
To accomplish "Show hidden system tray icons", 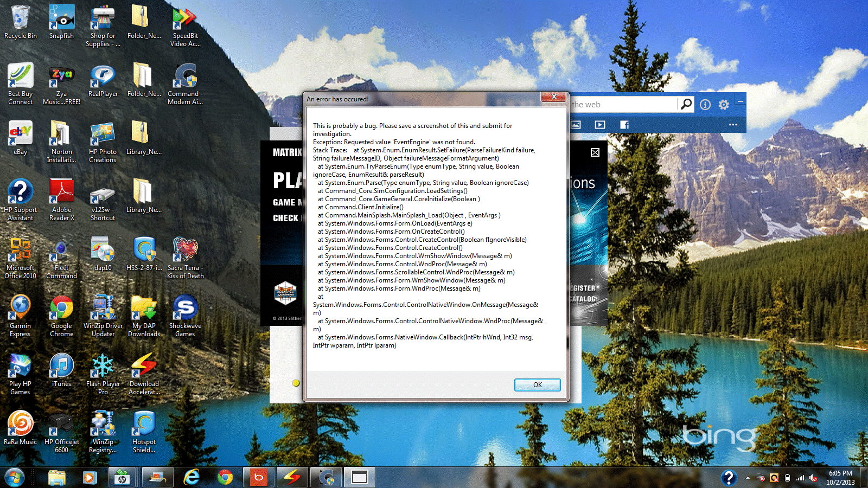I will pos(748,478).
